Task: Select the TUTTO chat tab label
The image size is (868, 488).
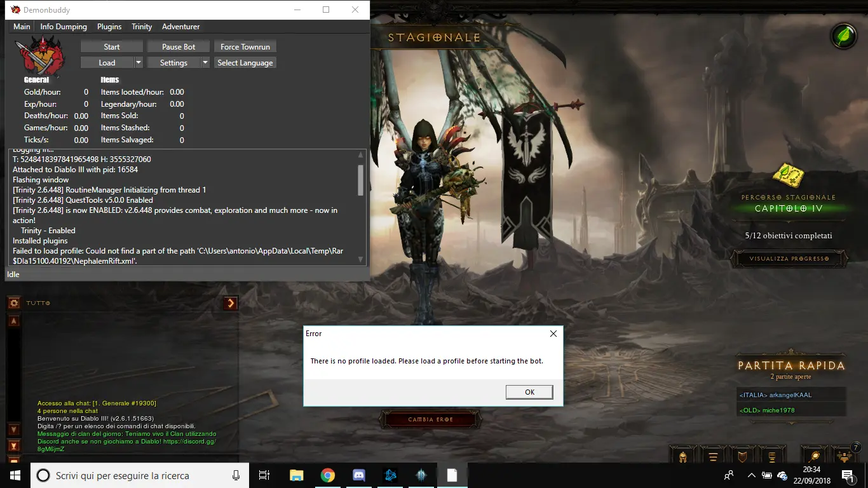Action: tap(38, 303)
